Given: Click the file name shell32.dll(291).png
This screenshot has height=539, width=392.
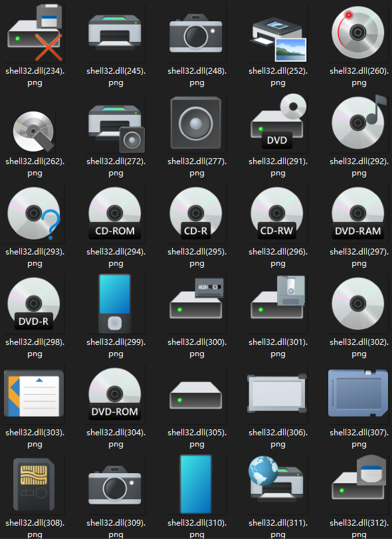Looking at the screenshot, I should tap(278, 167).
